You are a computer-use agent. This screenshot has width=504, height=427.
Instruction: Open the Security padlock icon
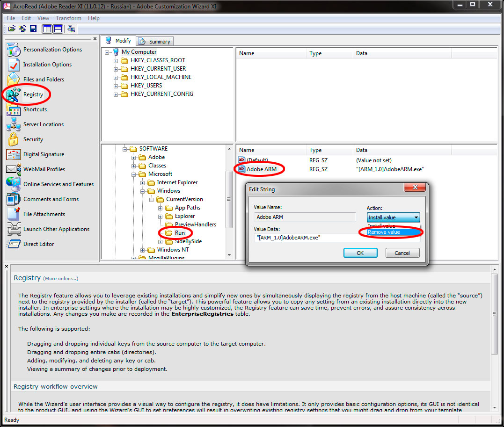pyautogui.click(x=14, y=139)
